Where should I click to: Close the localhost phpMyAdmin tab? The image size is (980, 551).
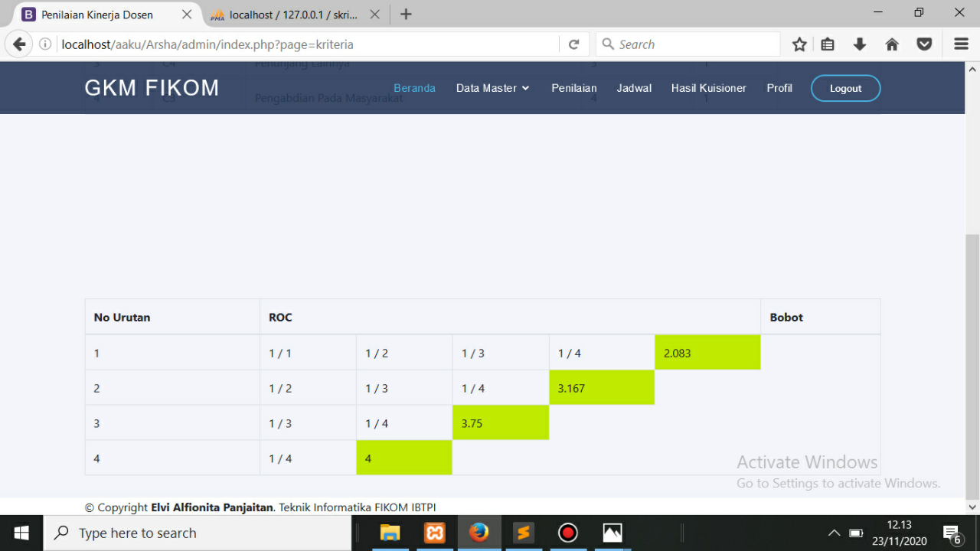tap(374, 15)
